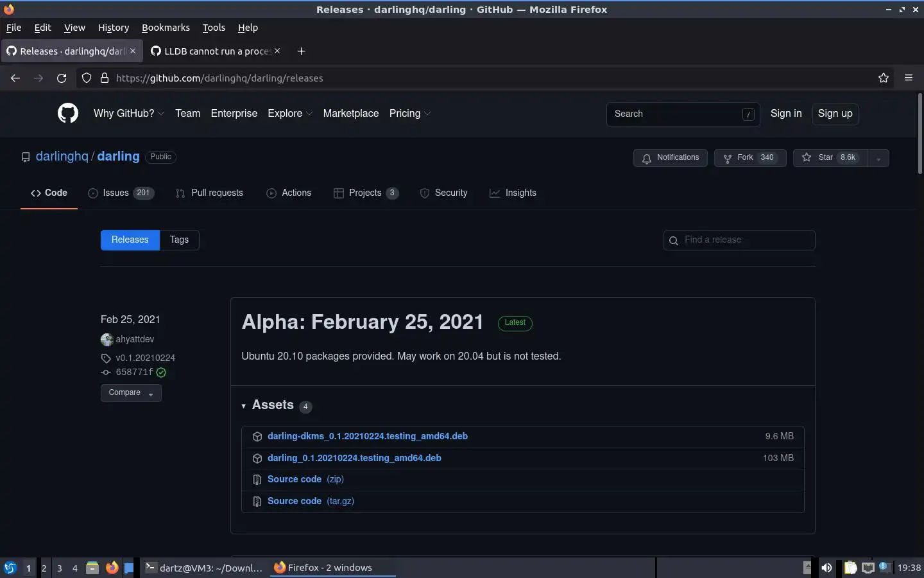Screen dimensions: 924x578
Task: Open the Compare dropdown button
Action: [131, 393]
